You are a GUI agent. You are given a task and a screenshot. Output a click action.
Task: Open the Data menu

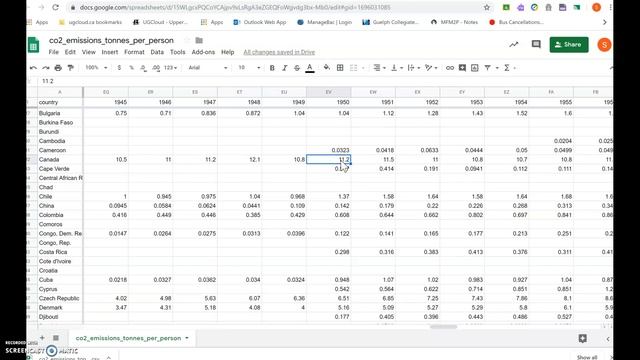coord(157,52)
